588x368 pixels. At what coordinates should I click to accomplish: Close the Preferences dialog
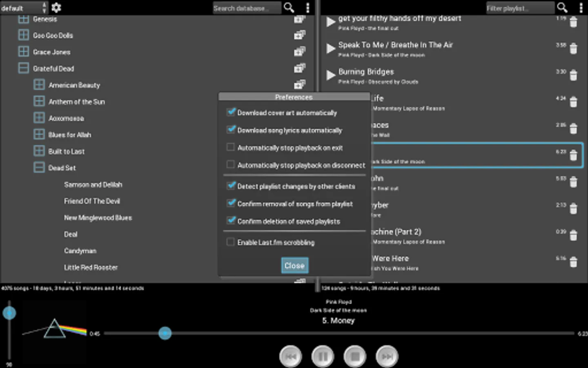[294, 265]
